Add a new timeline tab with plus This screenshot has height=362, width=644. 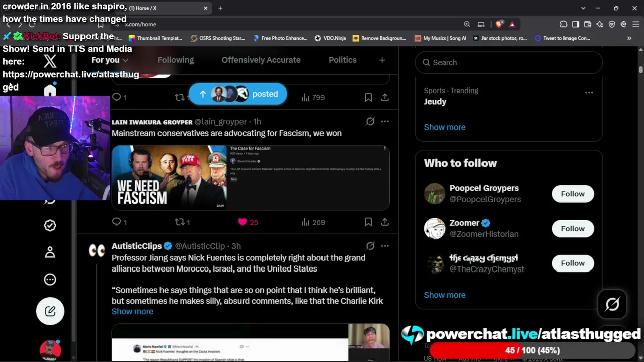382,60
